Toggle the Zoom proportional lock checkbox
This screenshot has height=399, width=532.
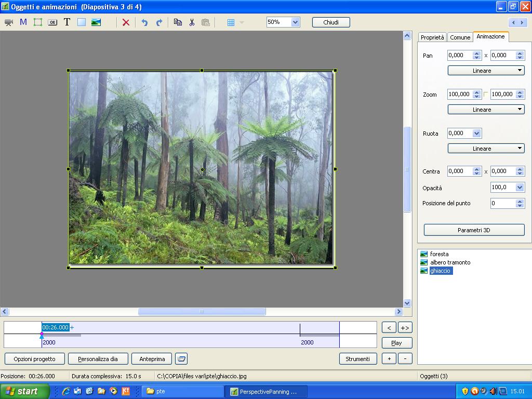pyautogui.click(x=486, y=95)
